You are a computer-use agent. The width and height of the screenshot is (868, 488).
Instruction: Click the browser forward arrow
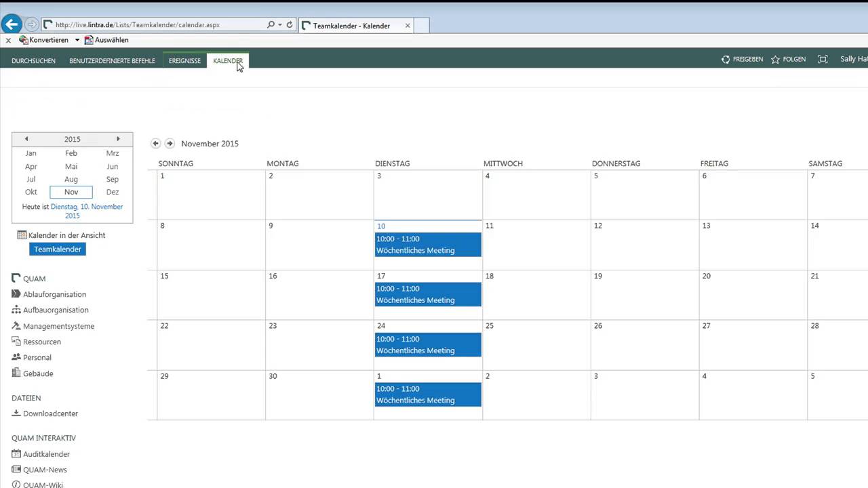click(x=31, y=24)
